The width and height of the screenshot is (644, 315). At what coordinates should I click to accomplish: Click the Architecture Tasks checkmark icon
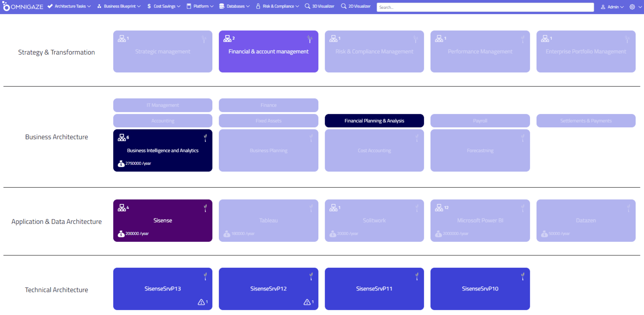(x=50, y=6)
